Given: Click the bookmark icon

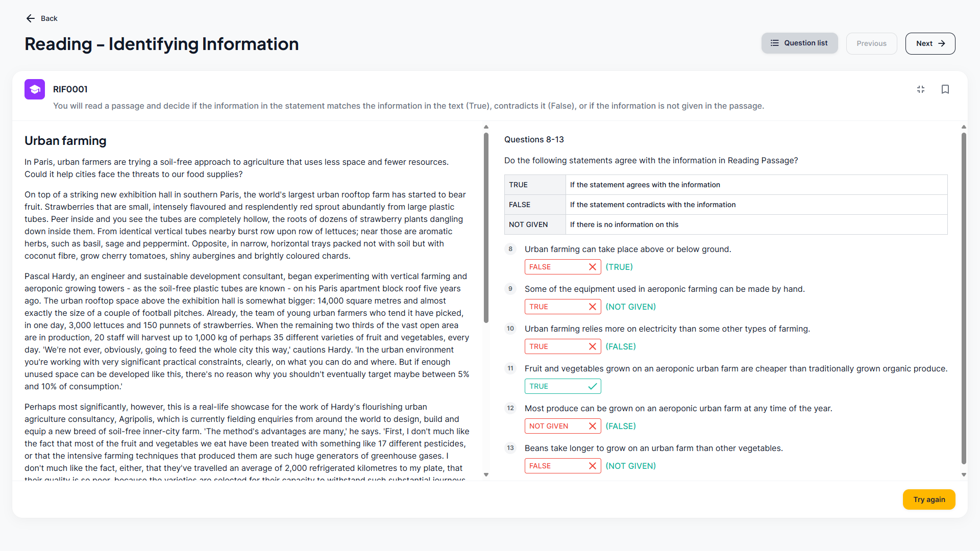Looking at the screenshot, I should pyautogui.click(x=945, y=89).
